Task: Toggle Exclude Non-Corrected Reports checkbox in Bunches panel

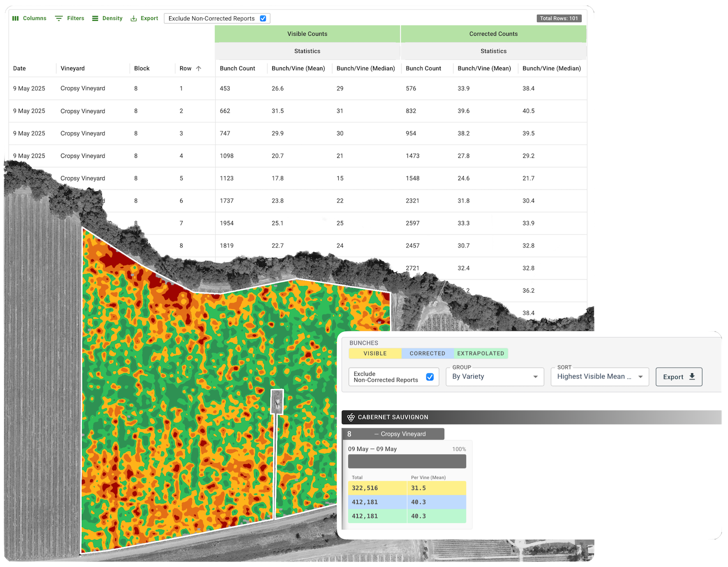Action: (x=430, y=377)
